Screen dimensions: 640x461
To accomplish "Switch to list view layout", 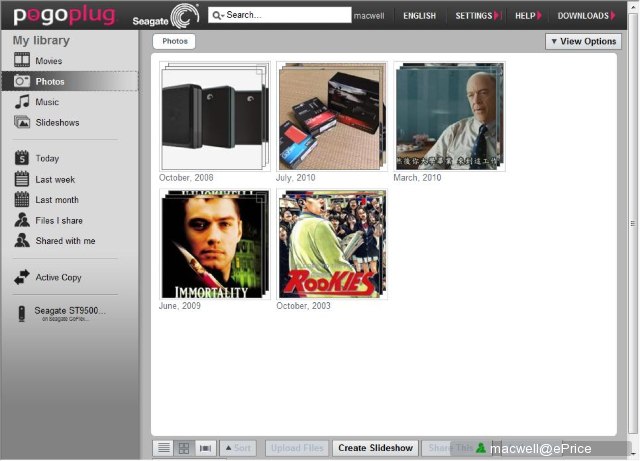I will [x=164, y=448].
